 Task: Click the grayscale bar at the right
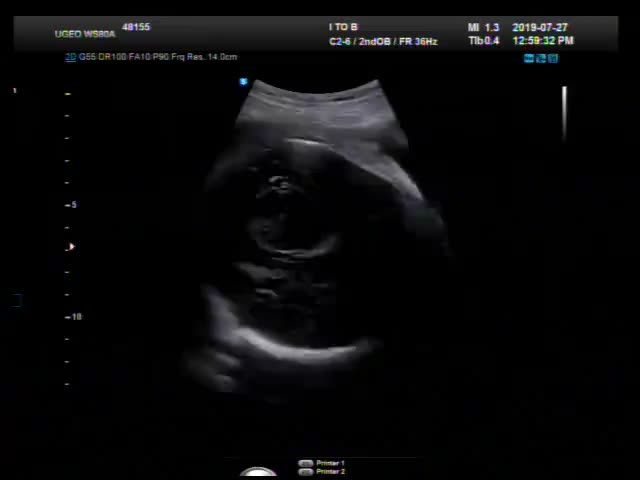point(564,112)
